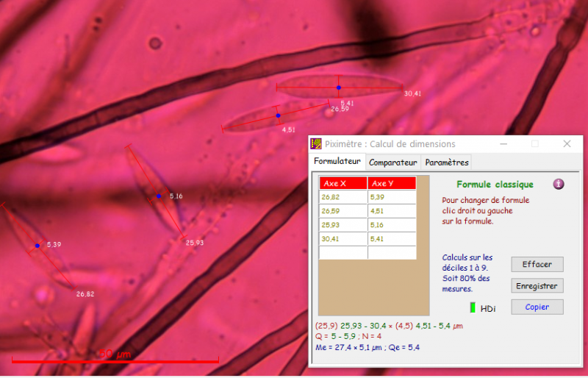Toggle the green HDi indicator
The width and height of the screenshot is (588, 378).
tap(473, 307)
